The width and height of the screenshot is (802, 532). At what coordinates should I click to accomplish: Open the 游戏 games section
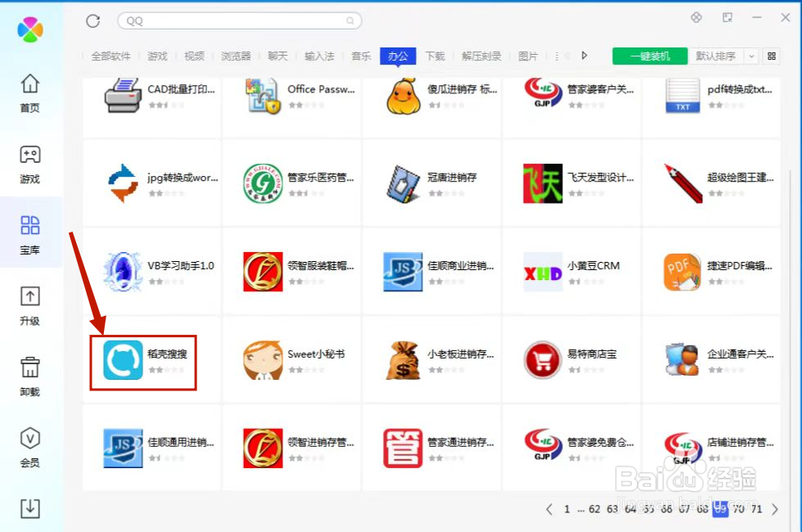(x=29, y=165)
